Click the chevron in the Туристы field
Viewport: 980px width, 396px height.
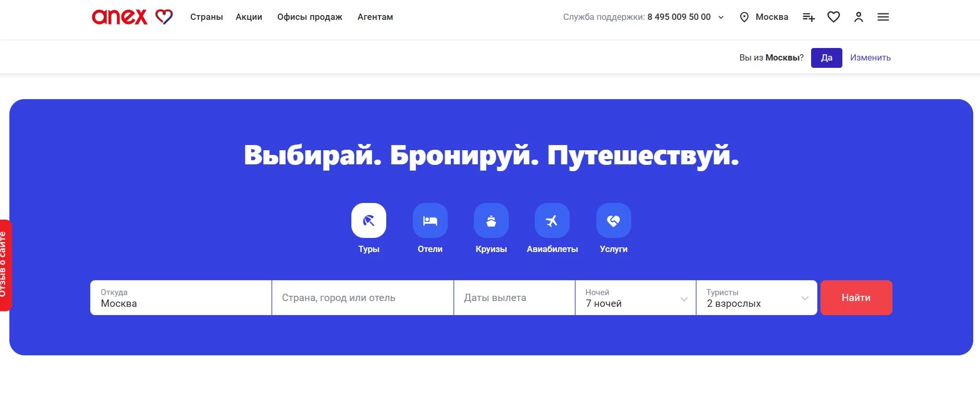805,298
